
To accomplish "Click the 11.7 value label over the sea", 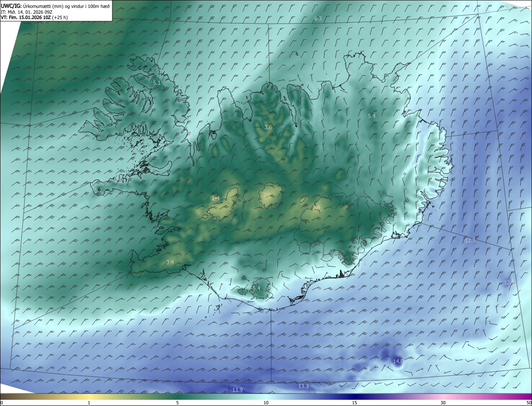I will click(x=475, y=335).
